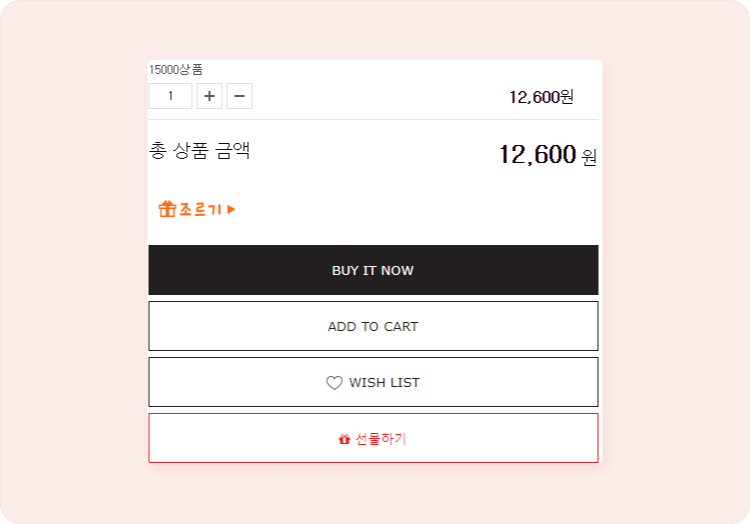The width and height of the screenshot is (750, 524).
Task: Click the 원 unit beside total amount
Action: click(589, 157)
